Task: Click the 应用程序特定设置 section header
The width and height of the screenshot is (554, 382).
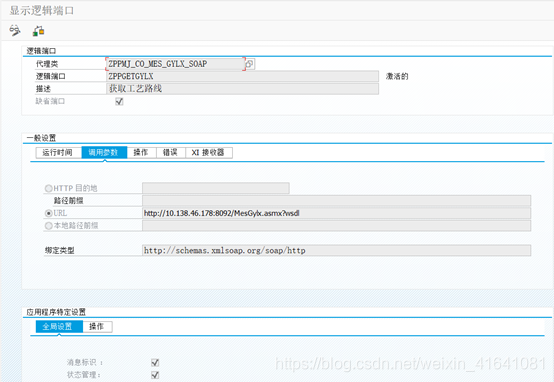Action: 56,312
